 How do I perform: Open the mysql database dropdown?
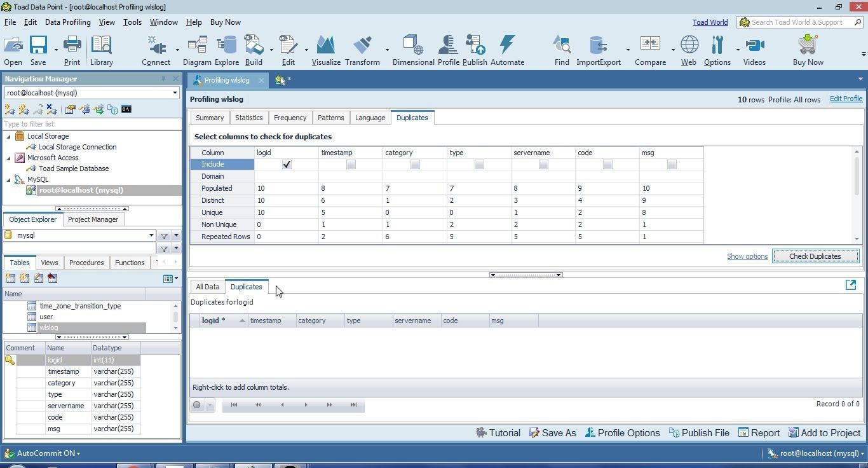point(151,235)
